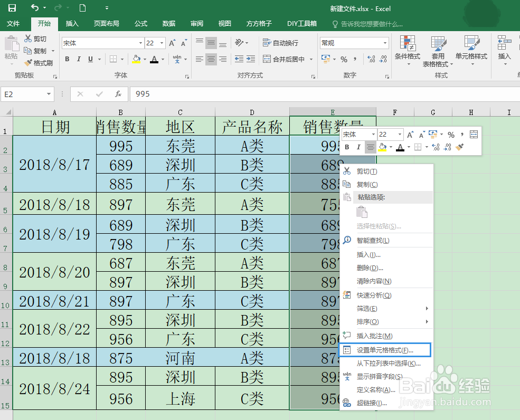Click the Percent style icon in mini toolbar
This screenshot has height=420, width=520.
[x=451, y=135]
